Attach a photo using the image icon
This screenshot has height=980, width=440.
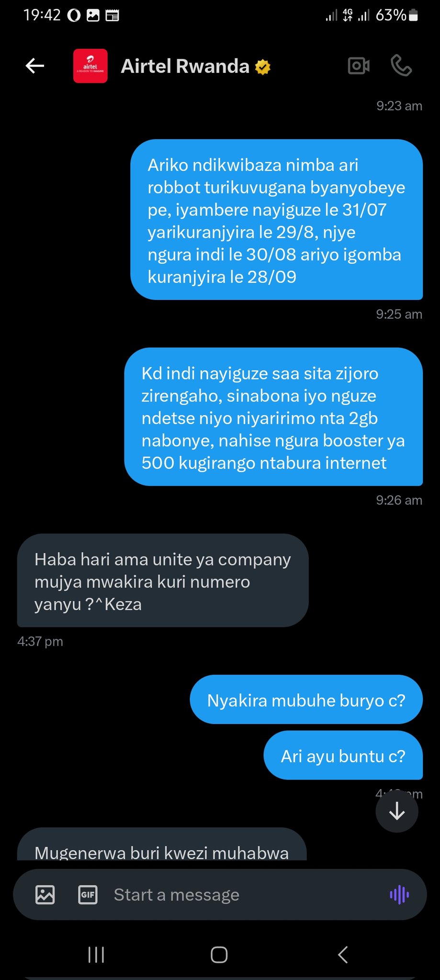tap(45, 894)
